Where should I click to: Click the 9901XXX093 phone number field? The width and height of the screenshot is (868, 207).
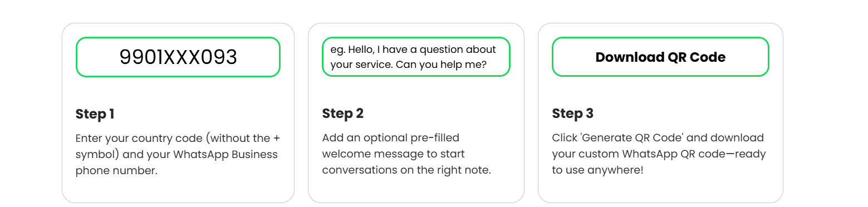click(178, 57)
